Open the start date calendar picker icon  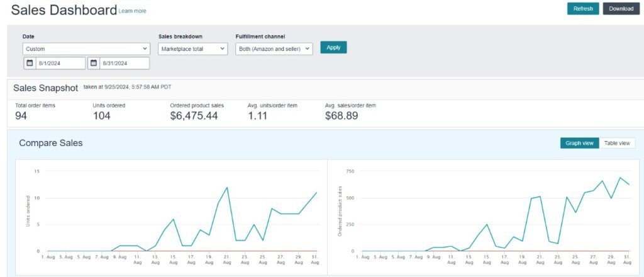coord(30,63)
